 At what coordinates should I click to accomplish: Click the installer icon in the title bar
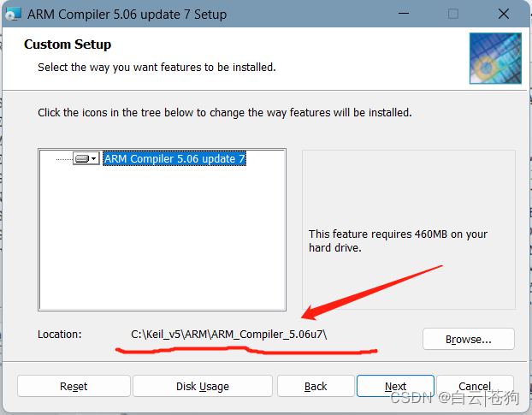point(13,15)
